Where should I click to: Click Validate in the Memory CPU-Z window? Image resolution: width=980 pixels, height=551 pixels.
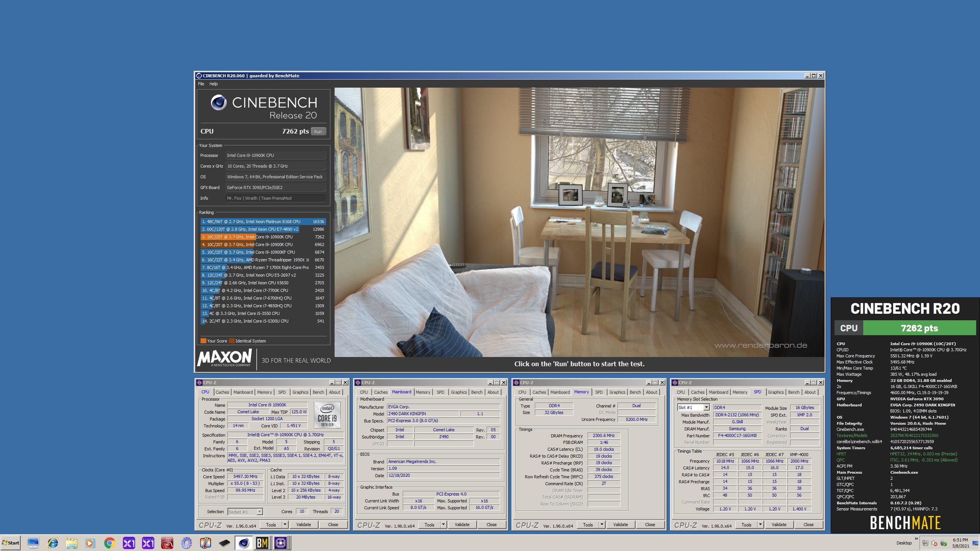[x=620, y=525]
